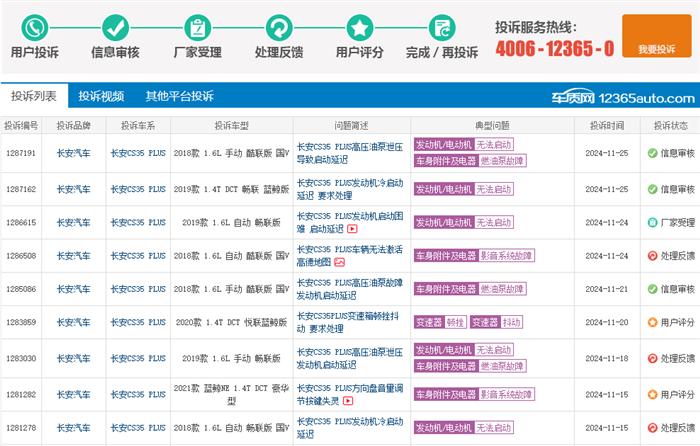The height and width of the screenshot is (446, 700).
Task: Click the 投诉时间 column header
Action: [607, 125]
